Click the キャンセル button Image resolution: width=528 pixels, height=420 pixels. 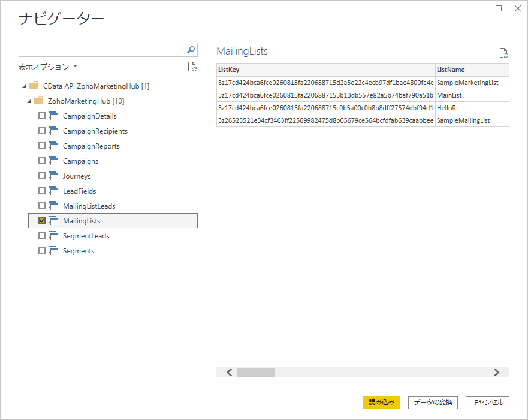(487, 402)
